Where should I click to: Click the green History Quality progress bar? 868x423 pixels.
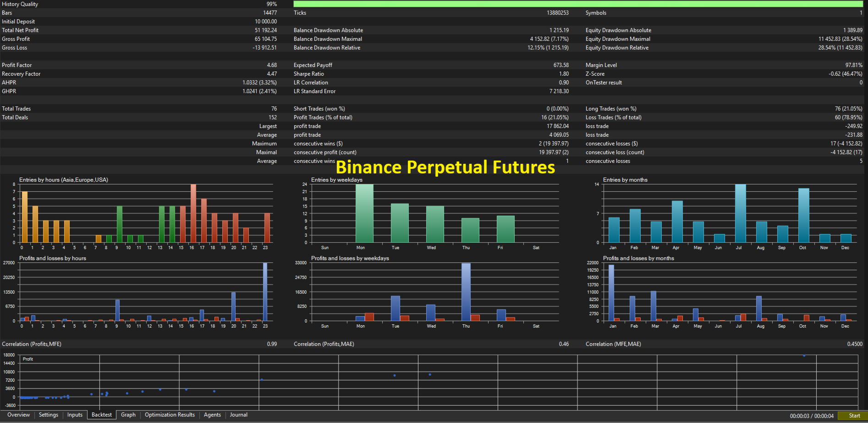(578, 4)
